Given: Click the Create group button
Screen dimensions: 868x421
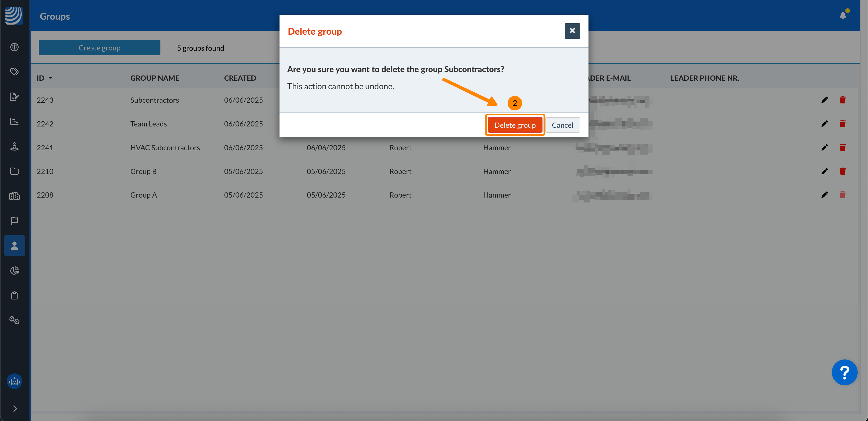Looking at the screenshot, I should click(x=99, y=48).
